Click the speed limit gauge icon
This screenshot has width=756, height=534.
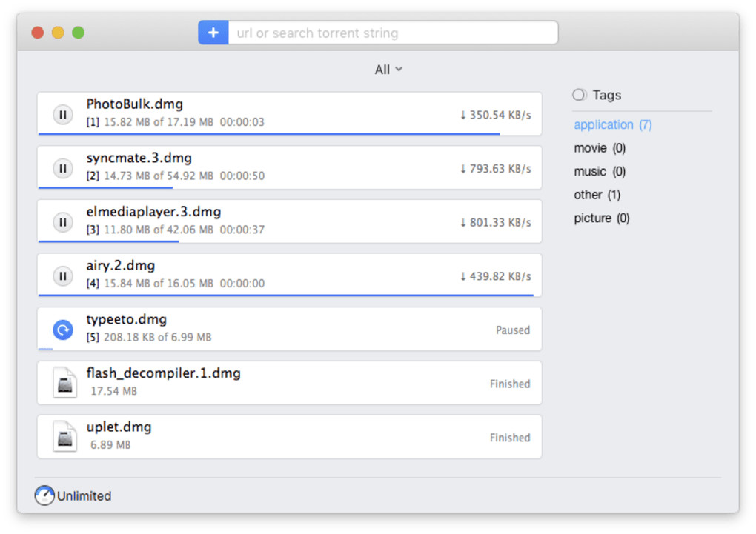point(44,495)
